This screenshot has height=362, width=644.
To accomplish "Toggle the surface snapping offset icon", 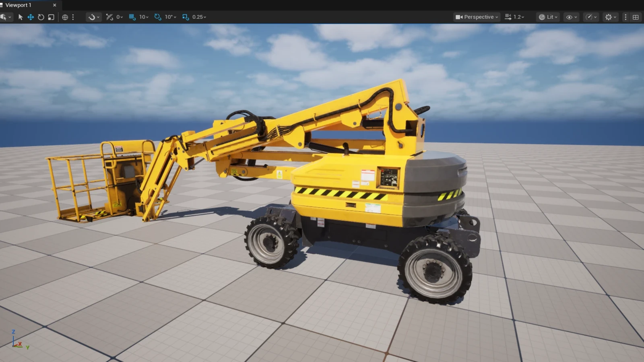I will [109, 17].
